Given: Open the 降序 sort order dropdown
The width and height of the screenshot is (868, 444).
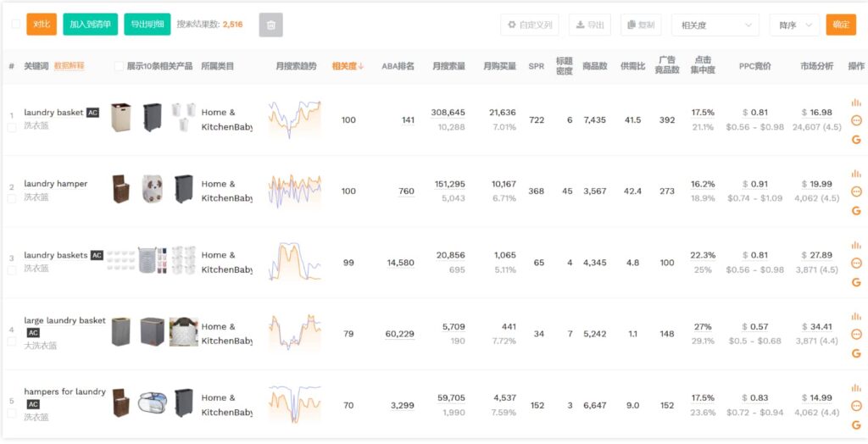Looking at the screenshot, I should [x=793, y=25].
